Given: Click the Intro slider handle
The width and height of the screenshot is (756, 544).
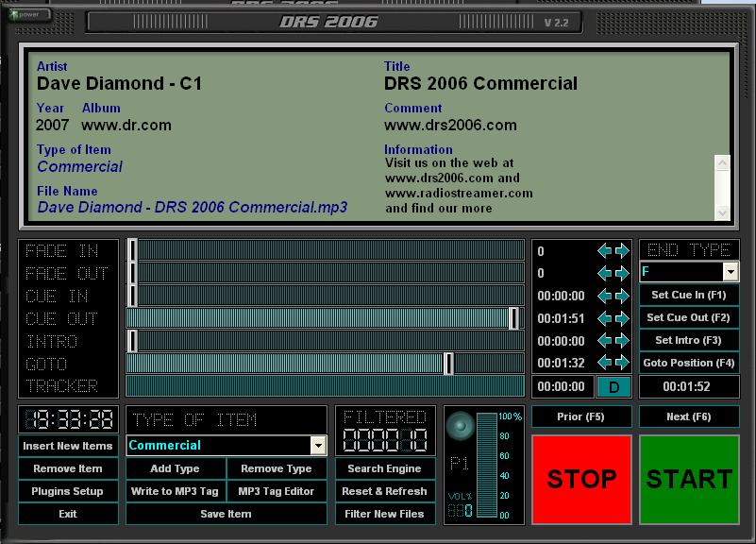Looking at the screenshot, I should pos(132,341).
